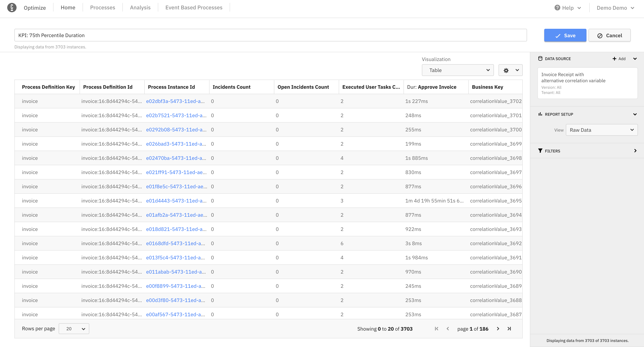Click last page navigation button

[x=509, y=329]
